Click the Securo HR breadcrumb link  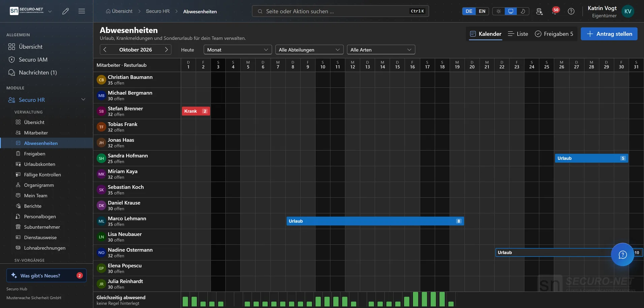(158, 11)
